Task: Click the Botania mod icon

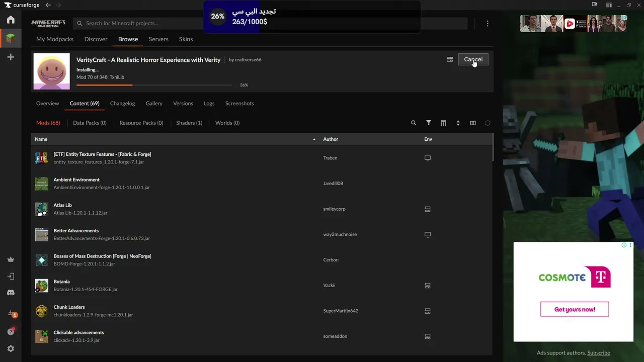Action: tap(42, 286)
